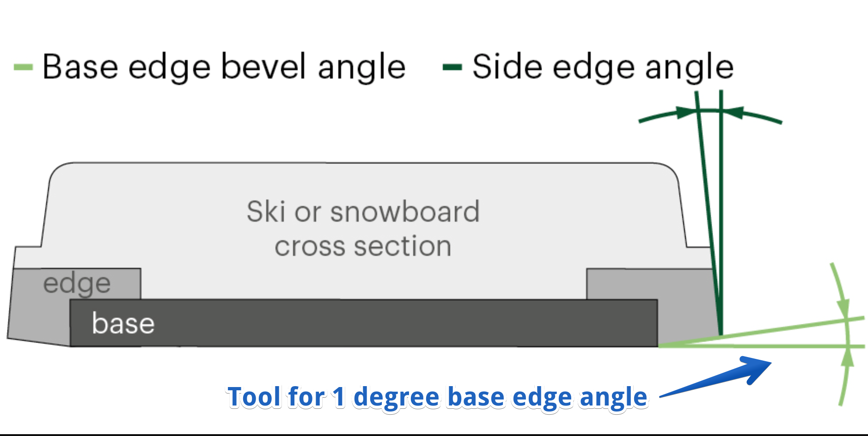868x436 pixels.
Task: Select the 'Base edge bevel angle' legend label
Action: click(x=224, y=67)
